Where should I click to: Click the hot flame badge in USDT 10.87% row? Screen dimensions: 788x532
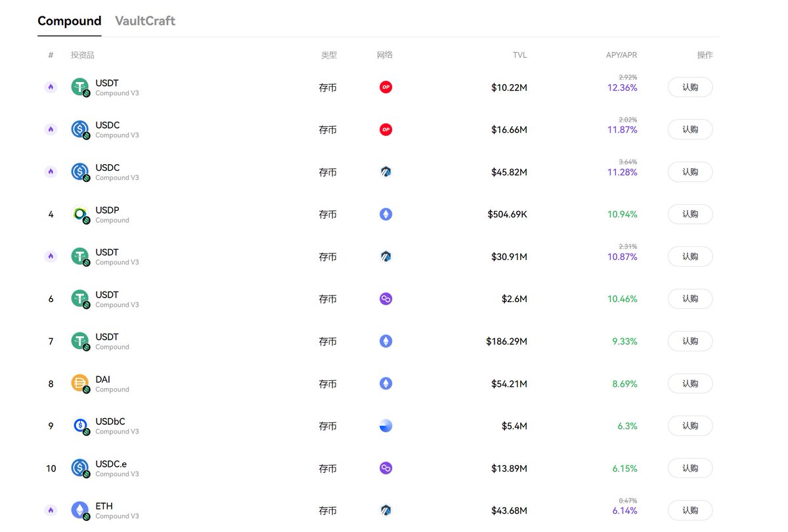(51, 257)
